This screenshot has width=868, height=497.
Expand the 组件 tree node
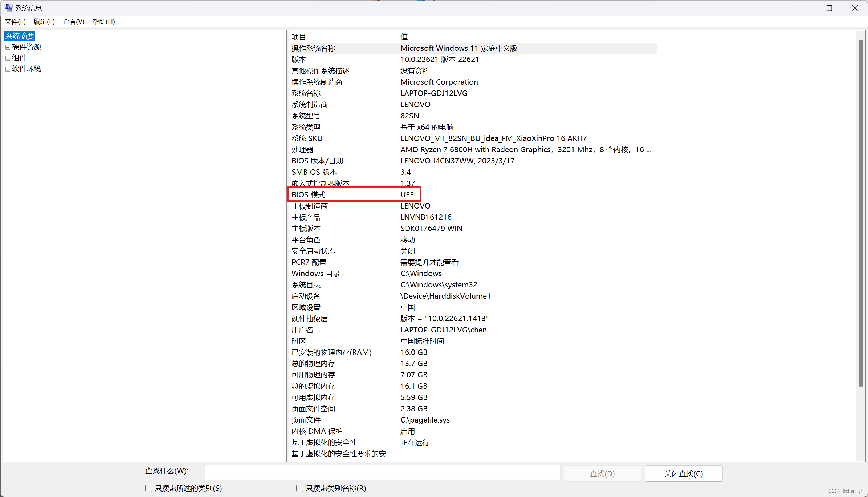8,58
